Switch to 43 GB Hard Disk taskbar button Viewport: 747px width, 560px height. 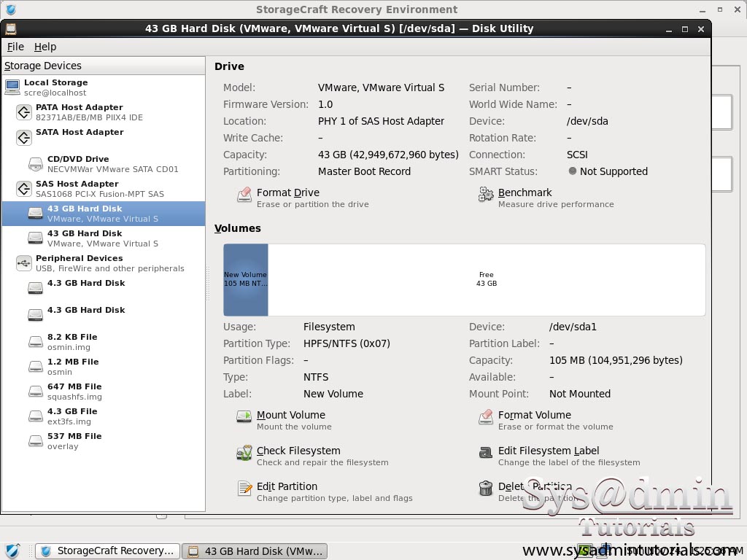pos(255,551)
